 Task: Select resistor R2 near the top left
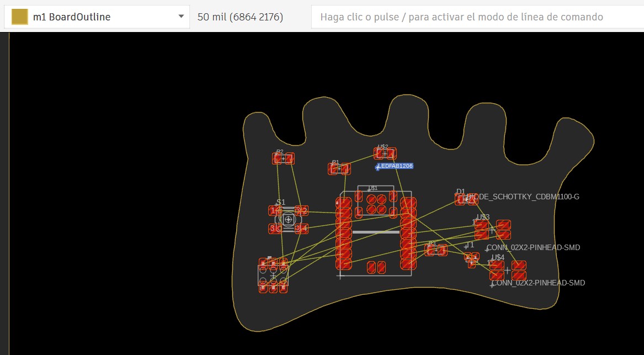click(x=284, y=158)
